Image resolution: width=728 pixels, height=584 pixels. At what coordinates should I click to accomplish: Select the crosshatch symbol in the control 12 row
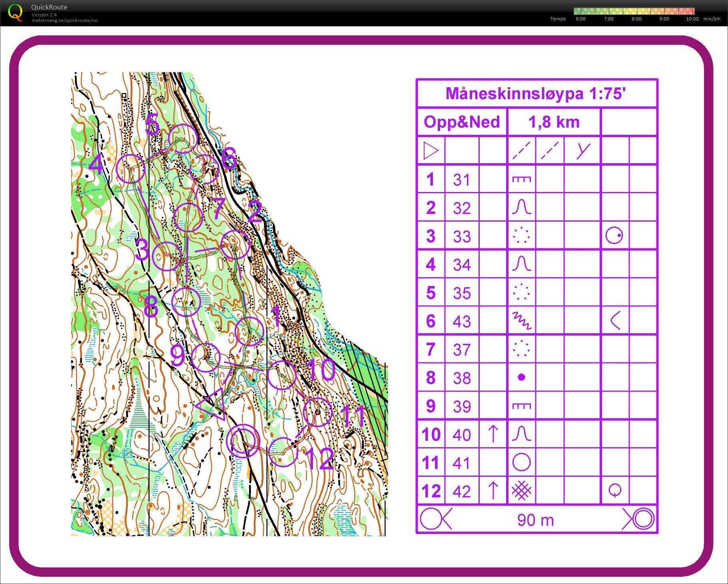coord(521,491)
